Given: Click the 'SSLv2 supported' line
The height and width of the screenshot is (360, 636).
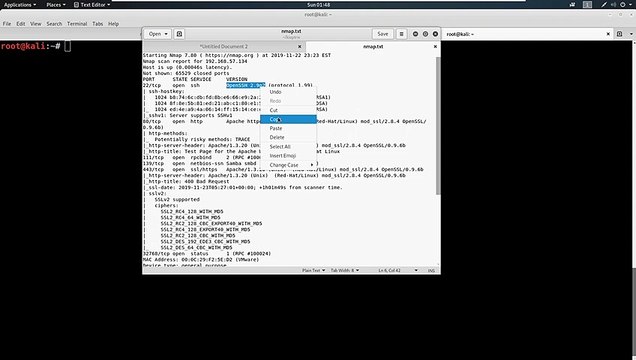Looking at the screenshot, I should (177, 199).
